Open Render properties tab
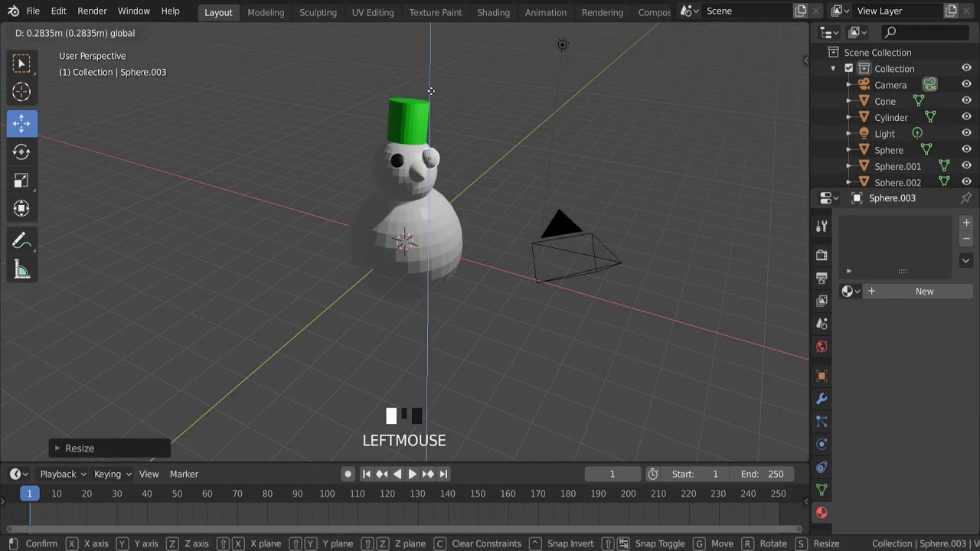 (822, 255)
